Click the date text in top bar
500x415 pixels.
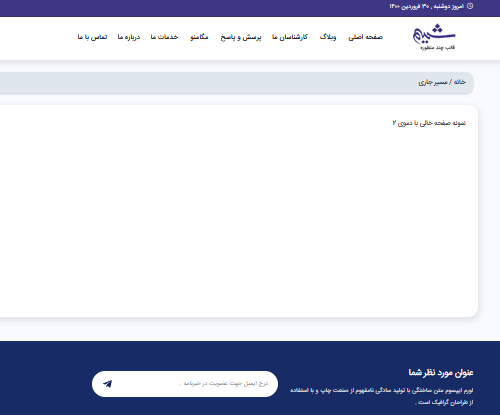tap(427, 6)
